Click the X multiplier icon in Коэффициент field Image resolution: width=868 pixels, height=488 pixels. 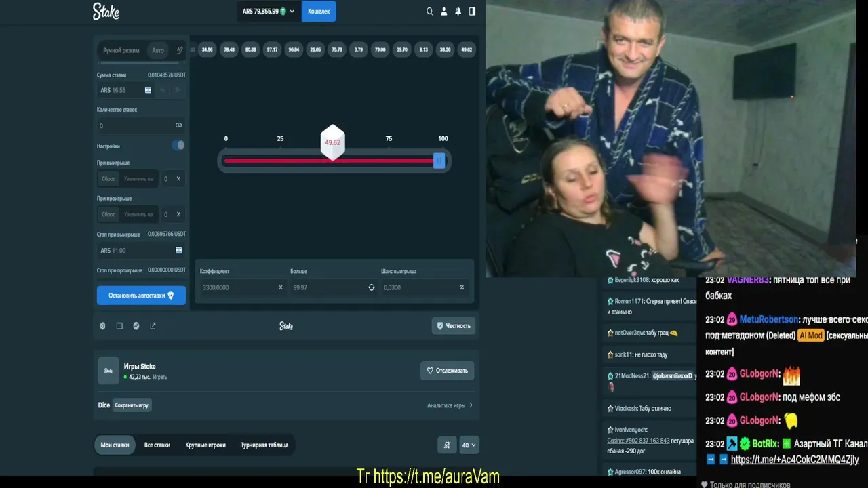tap(281, 287)
